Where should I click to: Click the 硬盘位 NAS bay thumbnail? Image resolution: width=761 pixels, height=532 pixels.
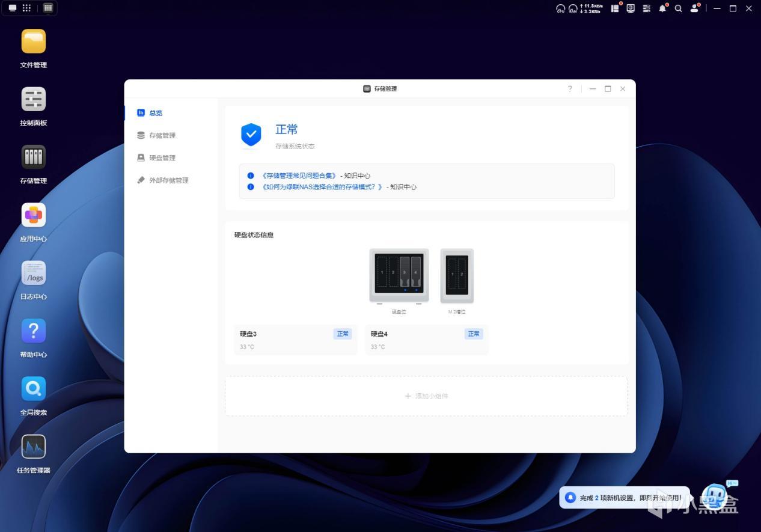(399, 277)
